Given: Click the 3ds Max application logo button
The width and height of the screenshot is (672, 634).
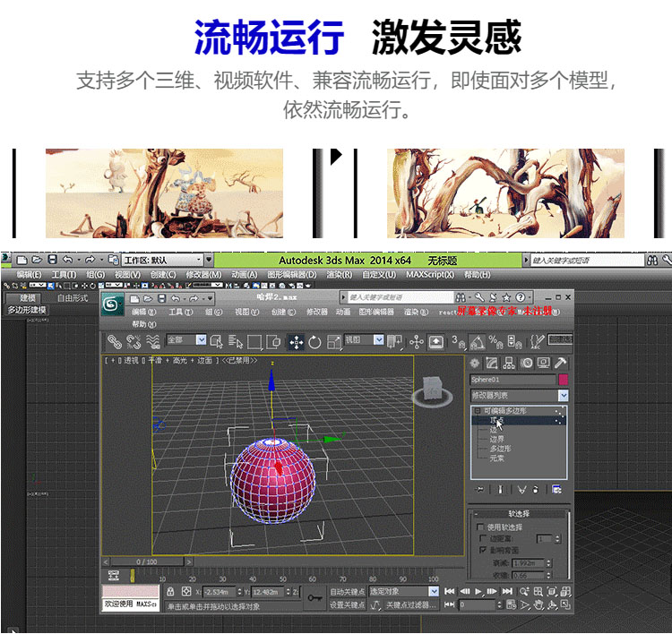Looking at the screenshot, I should click(112, 304).
